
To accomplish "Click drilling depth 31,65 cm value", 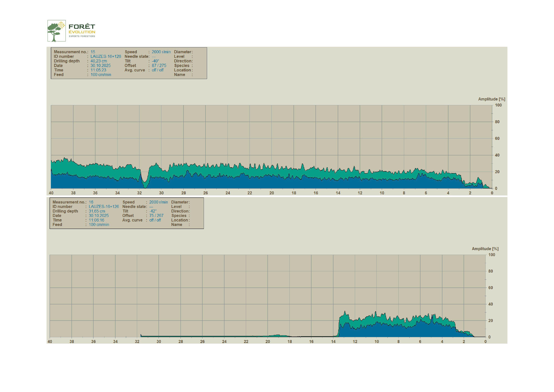I will coord(97,211).
